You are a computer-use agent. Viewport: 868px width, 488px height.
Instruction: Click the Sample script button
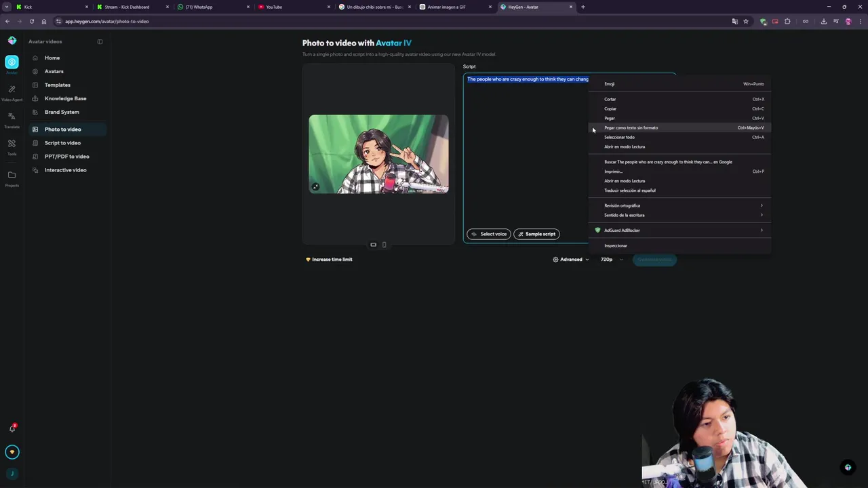[536, 234]
